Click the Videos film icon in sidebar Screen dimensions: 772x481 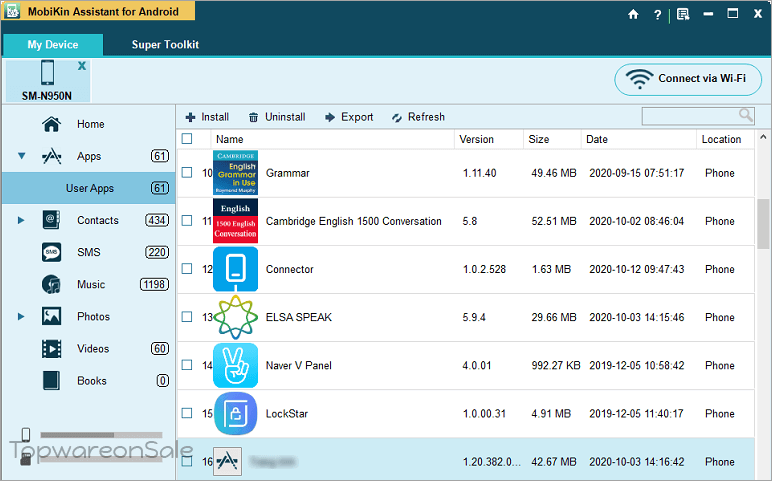pyautogui.click(x=52, y=349)
